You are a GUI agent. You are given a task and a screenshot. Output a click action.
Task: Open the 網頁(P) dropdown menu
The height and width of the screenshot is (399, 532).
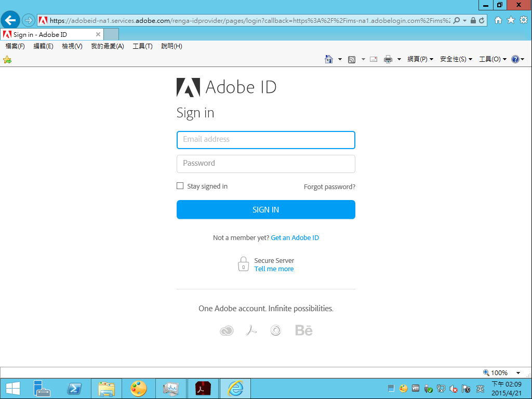420,59
